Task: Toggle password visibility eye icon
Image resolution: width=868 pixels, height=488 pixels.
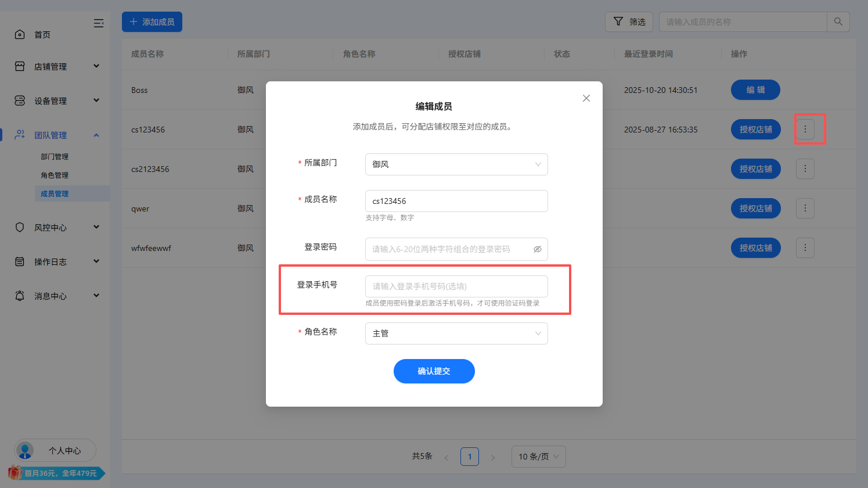Action: (538, 249)
